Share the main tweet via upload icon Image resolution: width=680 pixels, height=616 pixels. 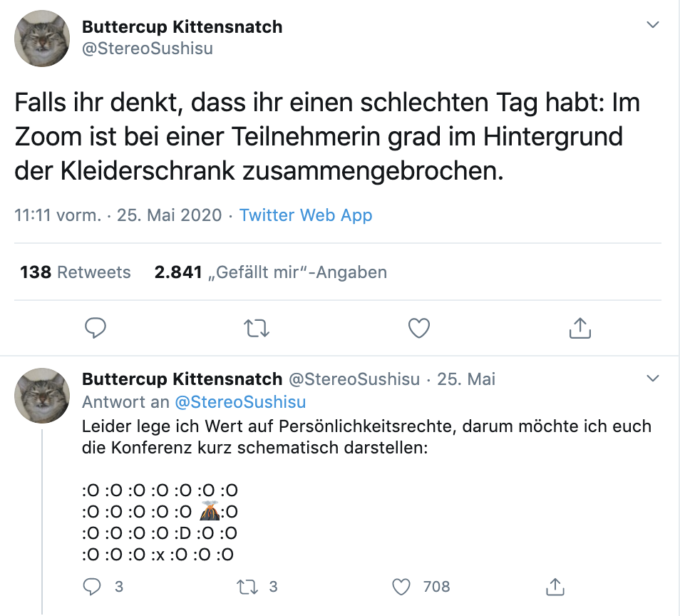pos(580,328)
